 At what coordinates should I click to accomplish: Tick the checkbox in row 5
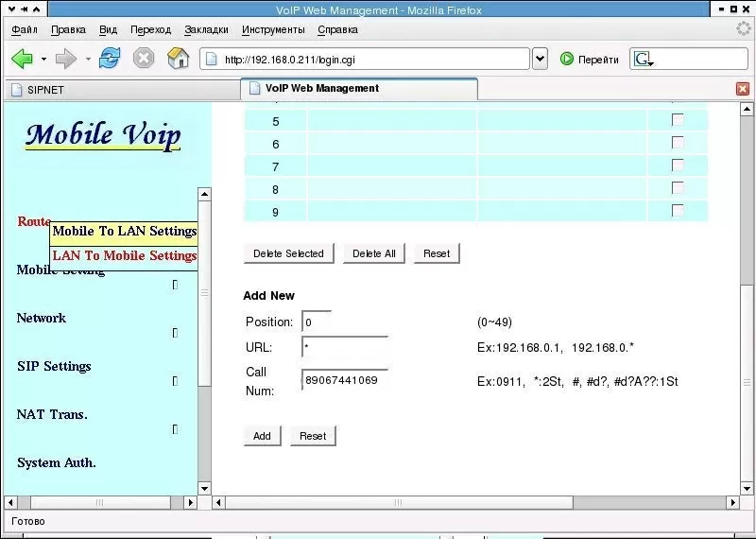[678, 120]
